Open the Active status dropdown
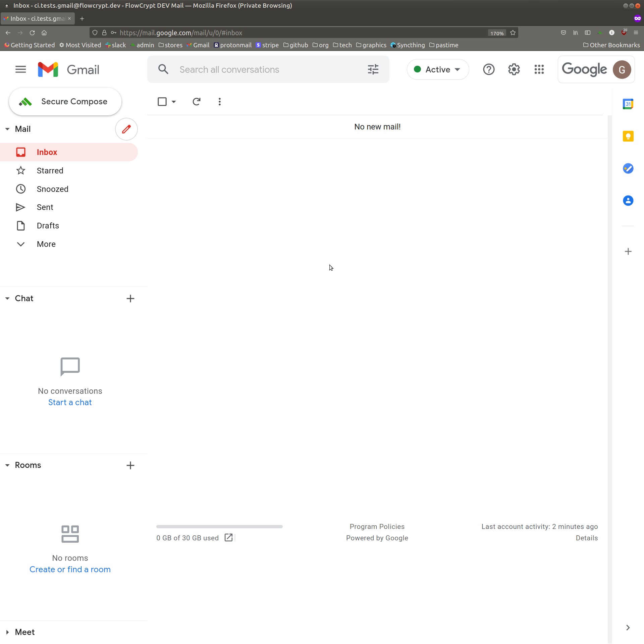Viewport: 644px width, 644px height. coord(437,69)
